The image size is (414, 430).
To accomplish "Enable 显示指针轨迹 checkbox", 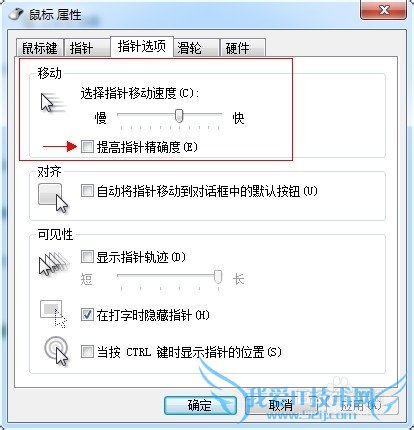I will [x=87, y=257].
